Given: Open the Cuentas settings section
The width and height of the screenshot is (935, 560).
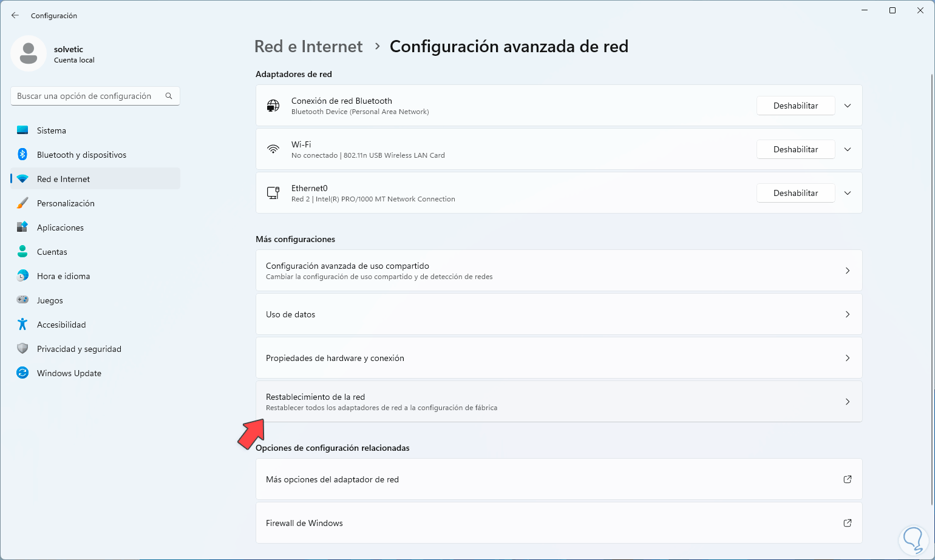Looking at the screenshot, I should click(95, 252).
